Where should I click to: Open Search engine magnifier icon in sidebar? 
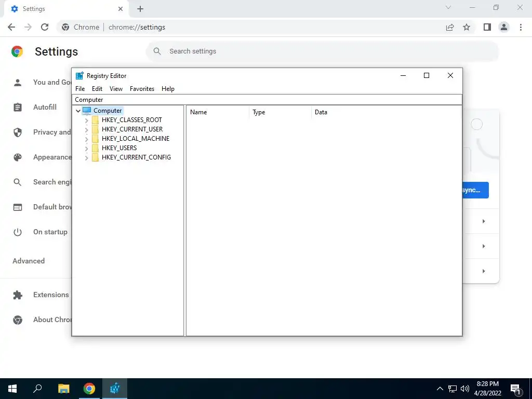tap(18, 182)
